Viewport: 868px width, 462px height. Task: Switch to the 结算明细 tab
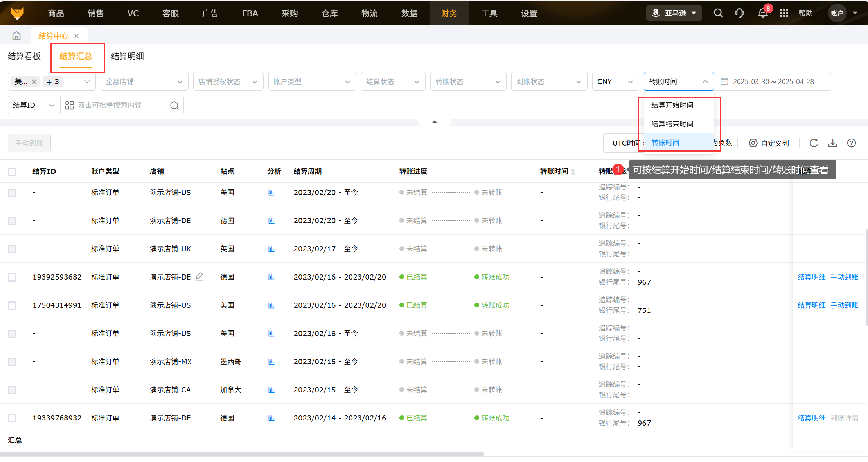[128, 56]
